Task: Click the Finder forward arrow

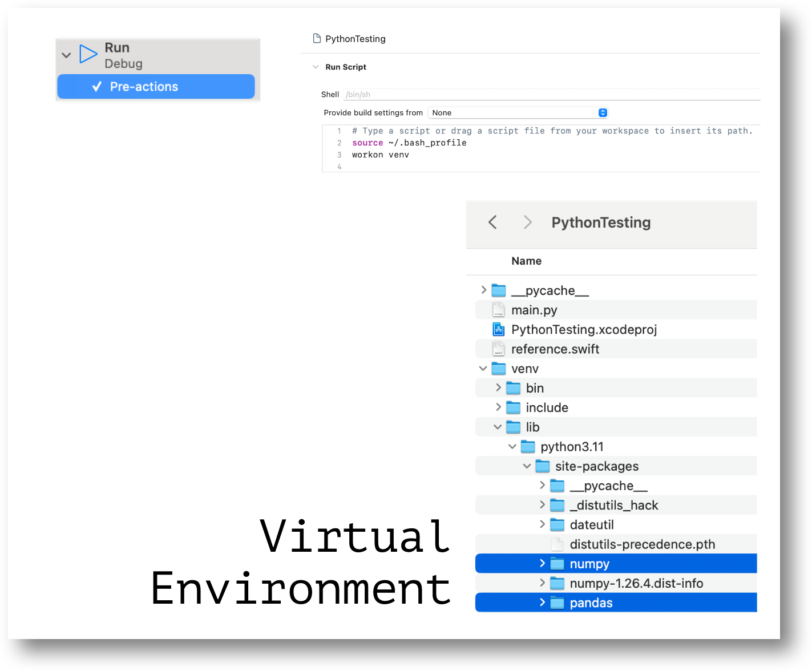Action: tap(528, 222)
